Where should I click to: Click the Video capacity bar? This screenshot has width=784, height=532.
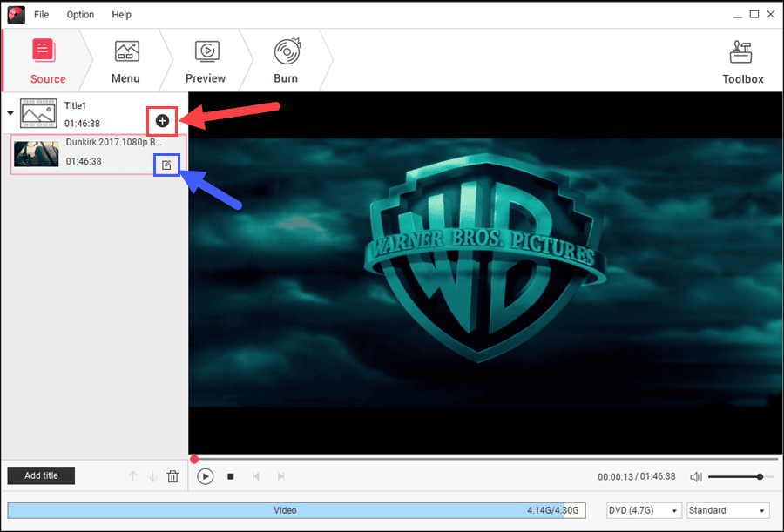click(x=296, y=510)
